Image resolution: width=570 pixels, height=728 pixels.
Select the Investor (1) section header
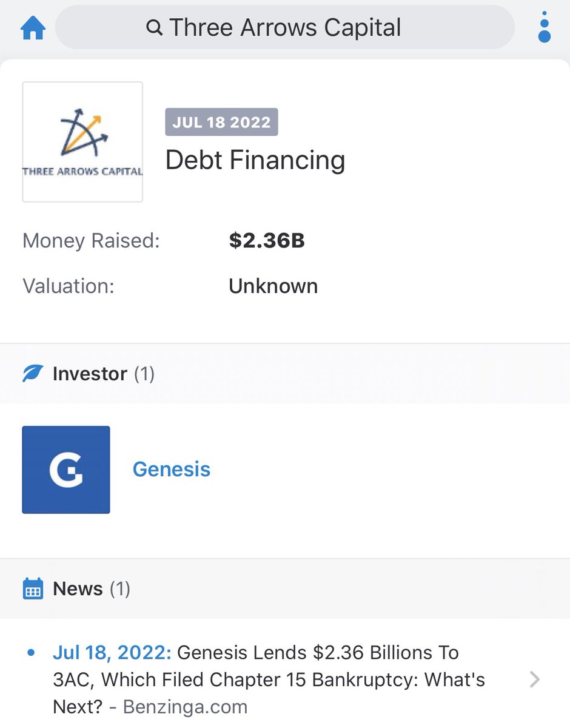103,374
